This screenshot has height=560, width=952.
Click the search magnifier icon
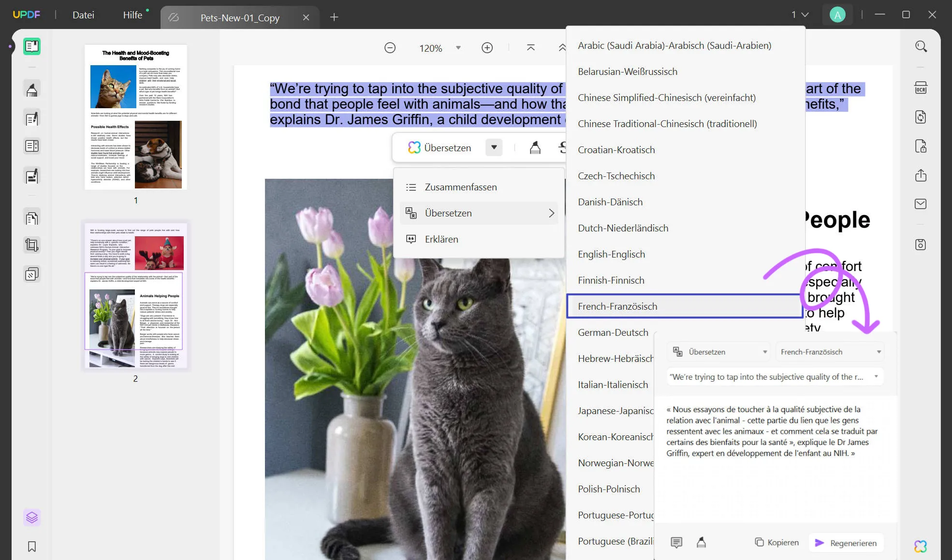click(921, 46)
